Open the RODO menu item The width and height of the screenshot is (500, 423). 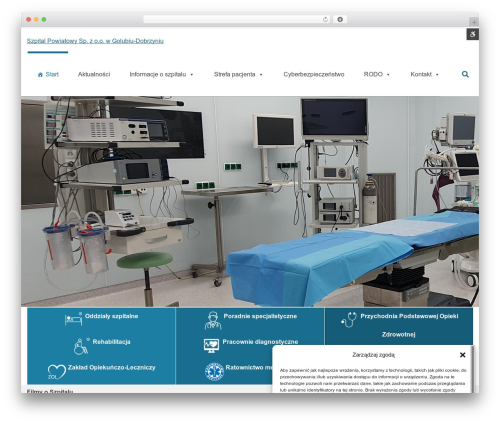373,74
